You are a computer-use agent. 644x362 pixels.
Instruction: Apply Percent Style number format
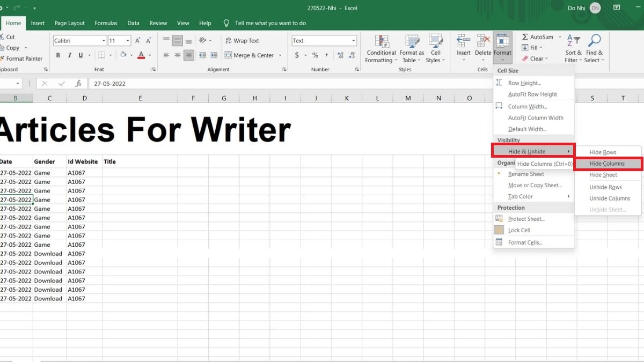click(x=314, y=55)
